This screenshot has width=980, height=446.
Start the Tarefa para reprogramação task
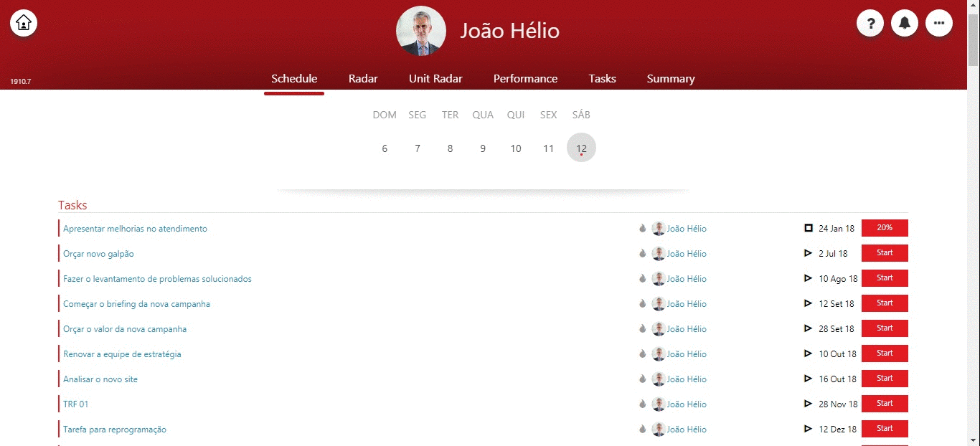885,429
